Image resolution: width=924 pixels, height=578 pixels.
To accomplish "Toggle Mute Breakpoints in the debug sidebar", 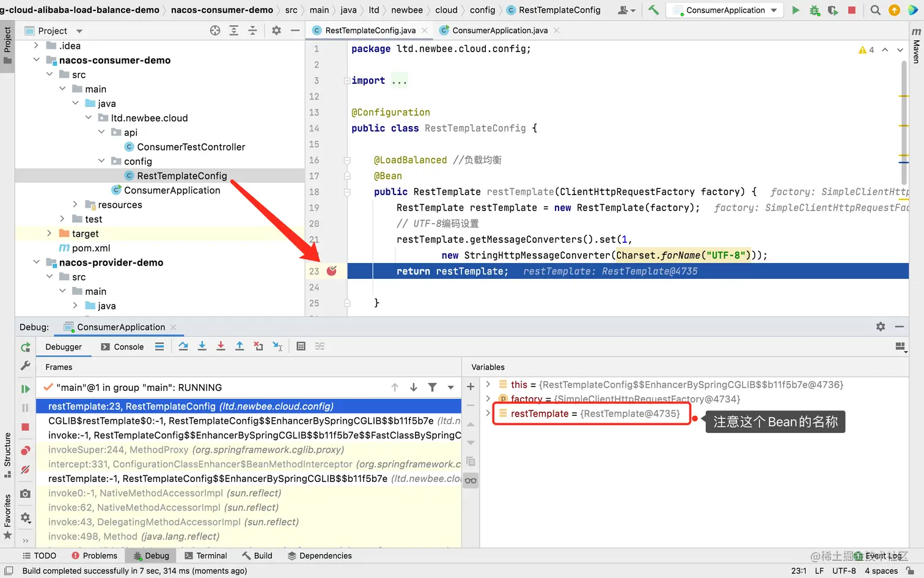I will 25,470.
